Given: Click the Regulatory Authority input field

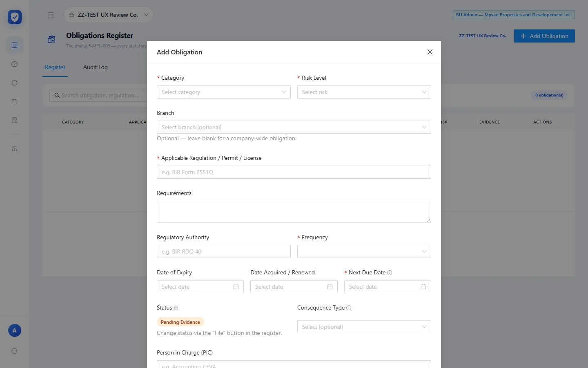Looking at the screenshot, I should tap(224, 251).
